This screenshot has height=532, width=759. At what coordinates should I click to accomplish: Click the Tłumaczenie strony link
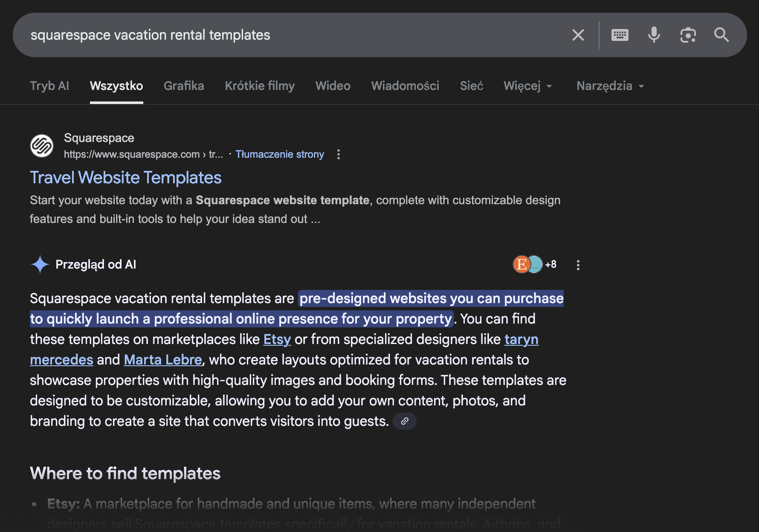(280, 154)
